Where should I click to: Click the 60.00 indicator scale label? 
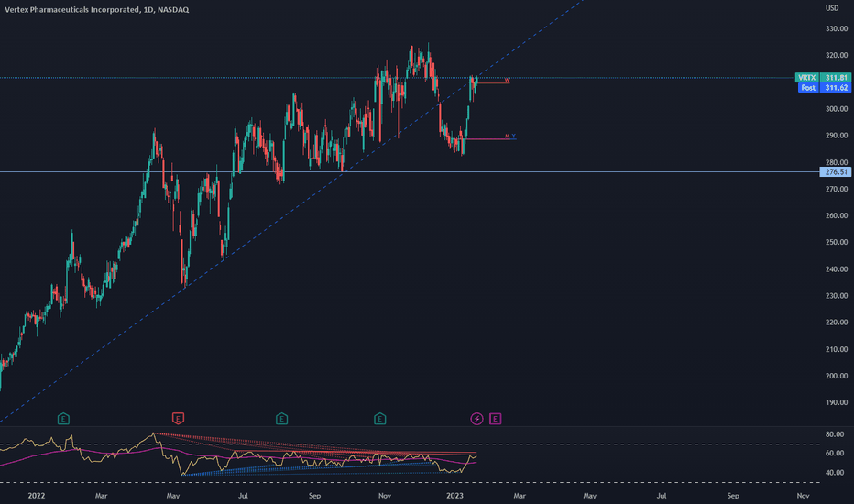(x=835, y=453)
